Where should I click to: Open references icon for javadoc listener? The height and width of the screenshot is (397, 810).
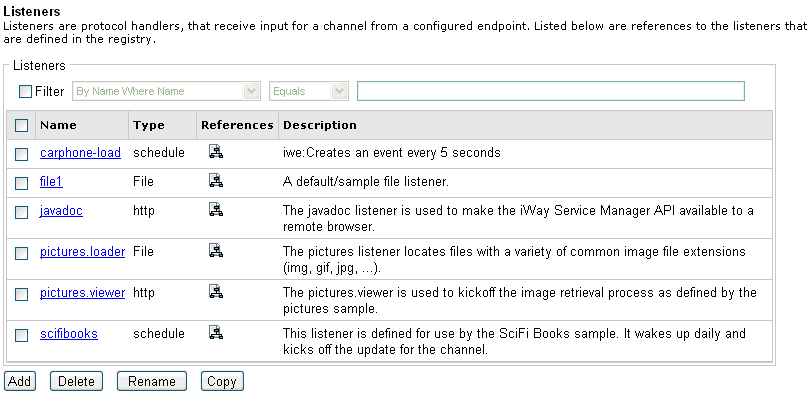(x=216, y=210)
